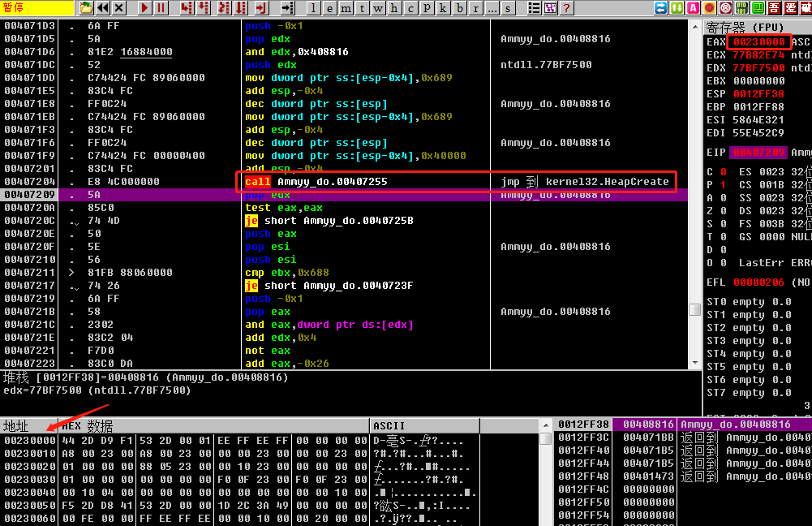Select 'jmp 到 kernel32.HeapCreate' comment
This screenshot has height=526, width=812.
(x=585, y=182)
